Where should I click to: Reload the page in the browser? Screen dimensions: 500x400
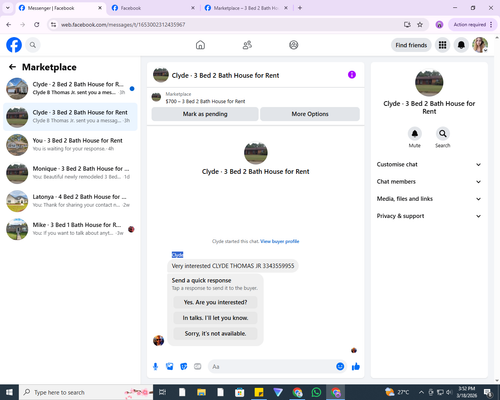[x=37, y=25]
